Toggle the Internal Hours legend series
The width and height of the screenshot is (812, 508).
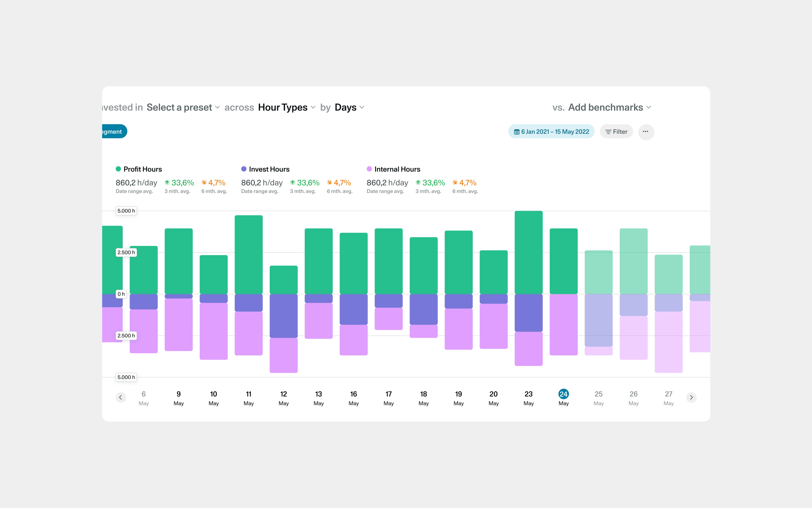(x=394, y=169)
